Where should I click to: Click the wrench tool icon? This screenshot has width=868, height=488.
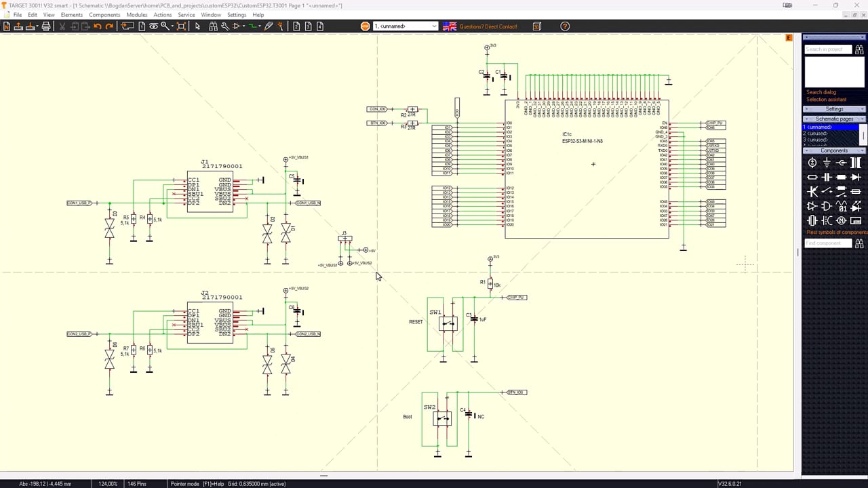point(224,26)
